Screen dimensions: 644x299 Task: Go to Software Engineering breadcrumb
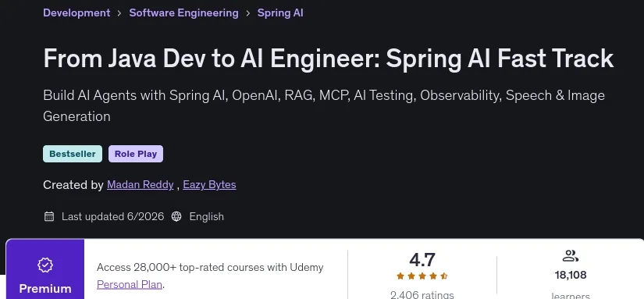click(183, 12)
